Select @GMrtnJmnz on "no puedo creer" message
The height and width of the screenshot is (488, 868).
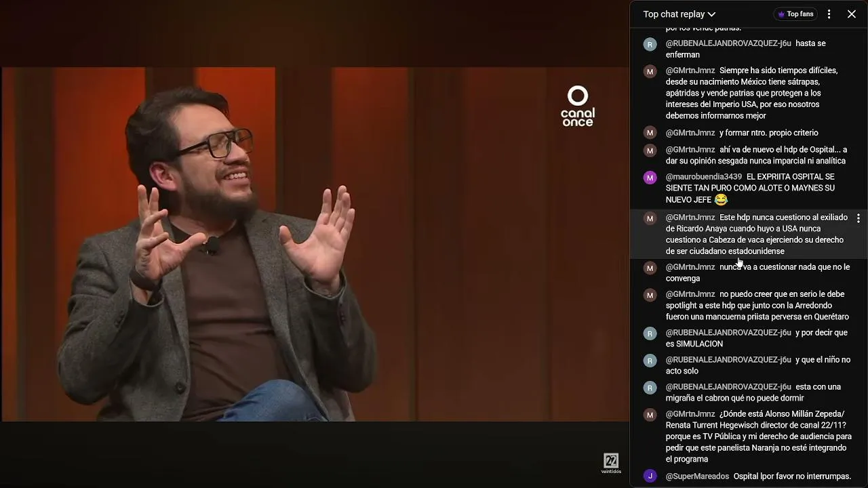690,294
